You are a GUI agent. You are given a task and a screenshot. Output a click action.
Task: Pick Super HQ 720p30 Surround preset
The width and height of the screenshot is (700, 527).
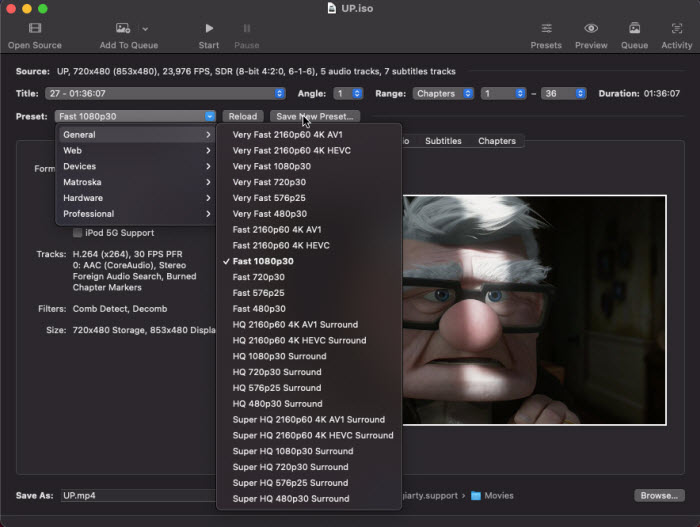309,468
